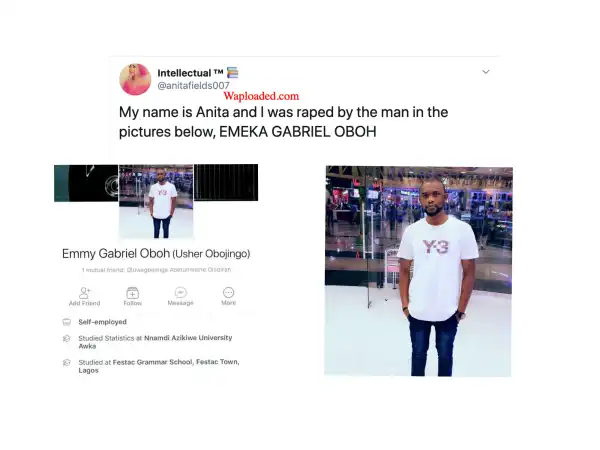Open the Facebook profile picture thumbnail
Viewport: 600px width, 450px height.
(156, 201)
